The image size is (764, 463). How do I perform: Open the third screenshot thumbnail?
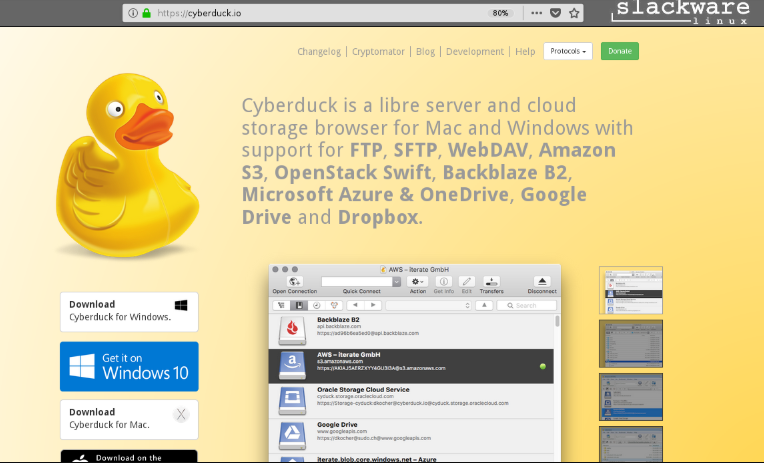tap(631, 397)
